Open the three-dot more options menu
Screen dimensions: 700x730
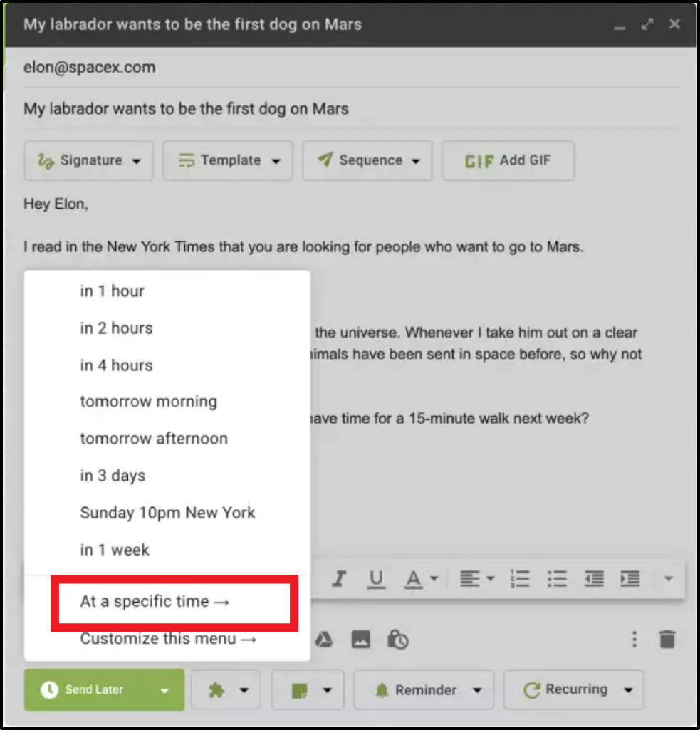coord(634,640)
